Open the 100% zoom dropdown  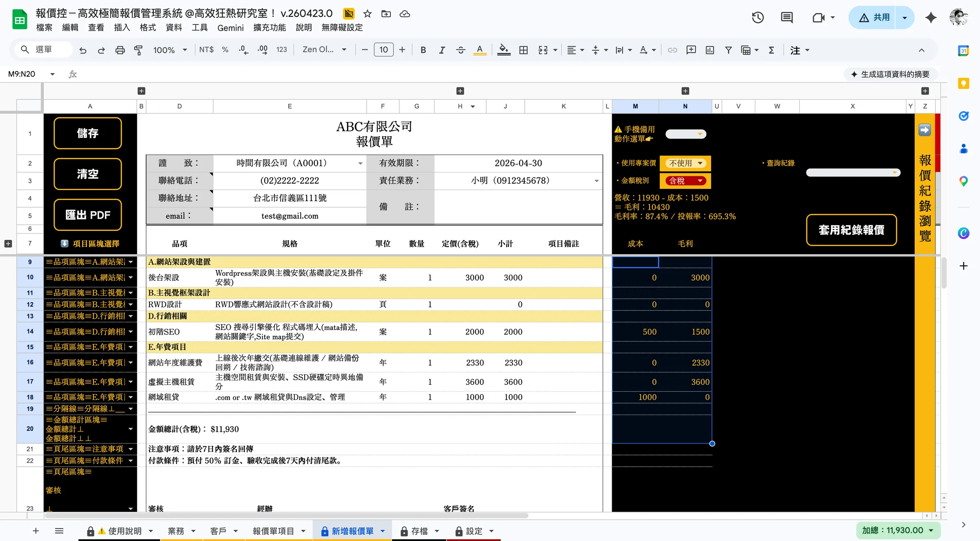pyautogui.click(x=170, y=50)
